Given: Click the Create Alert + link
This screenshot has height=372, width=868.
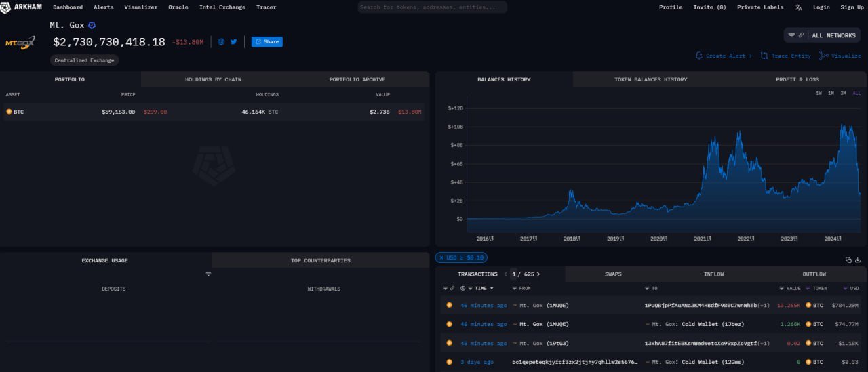Looking at the screenshot, I should click(724, 56).
